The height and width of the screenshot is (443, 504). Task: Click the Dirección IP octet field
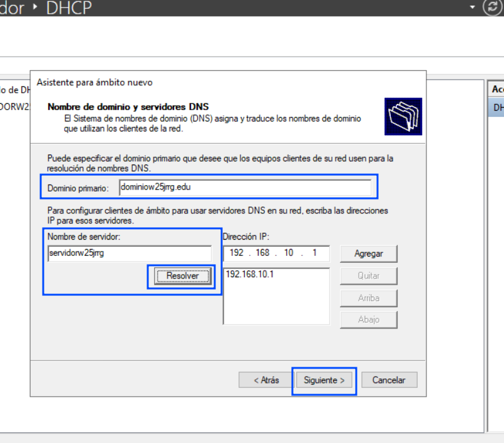point(277,253)
